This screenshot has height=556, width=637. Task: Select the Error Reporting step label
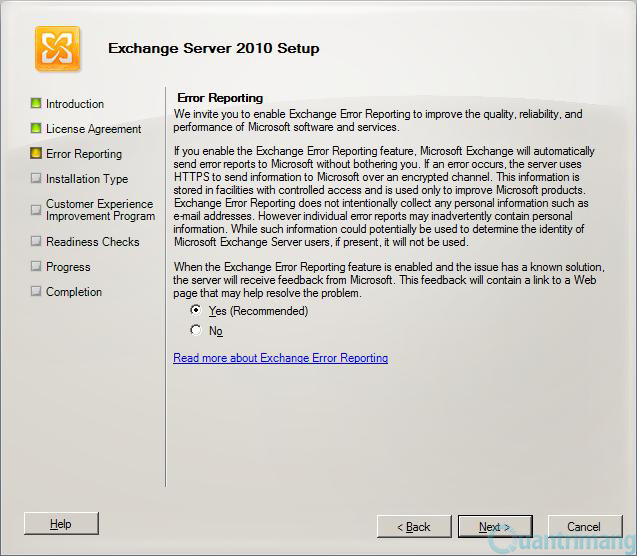[x=84, y=154]
